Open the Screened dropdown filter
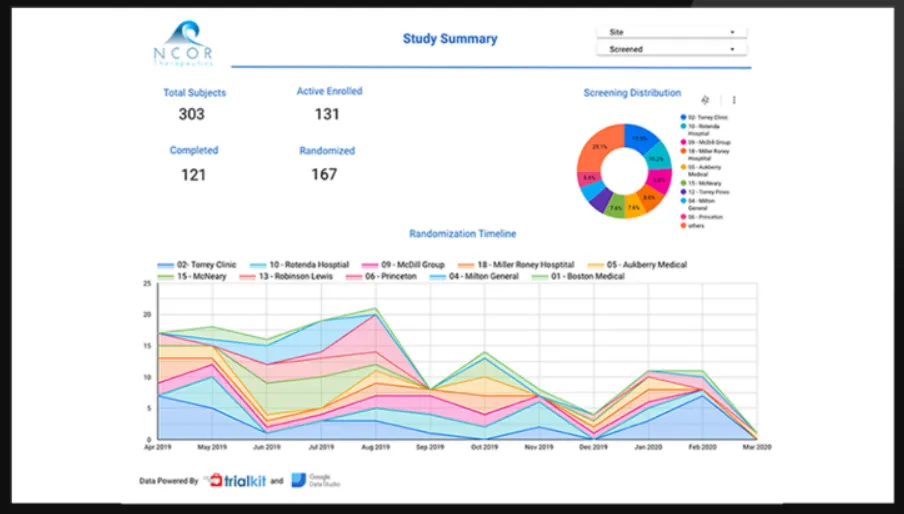904x514 pixels. point(672,49)
